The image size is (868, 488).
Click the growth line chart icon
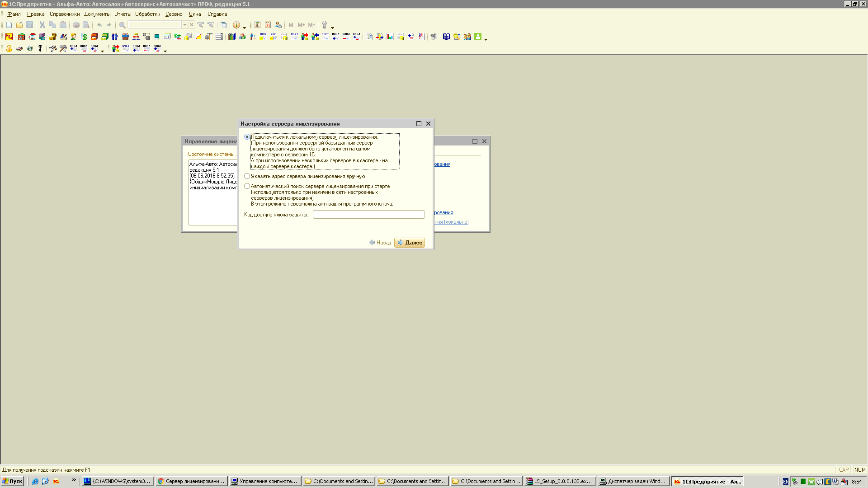[x=198, y=37]
